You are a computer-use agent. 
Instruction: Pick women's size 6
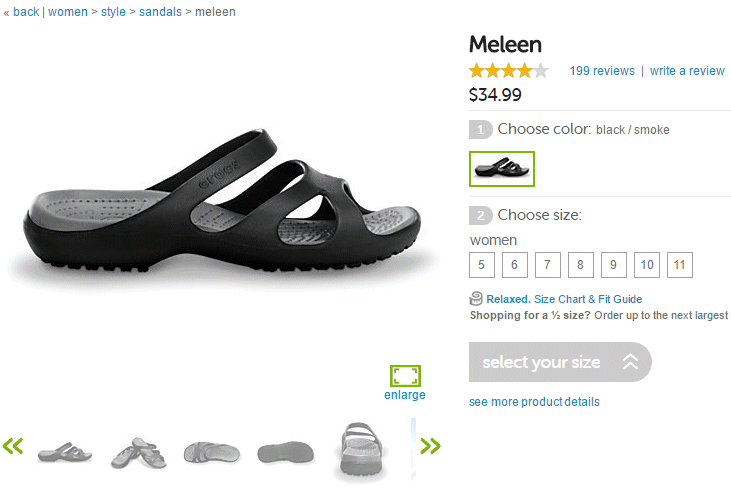tap(514, 265)
